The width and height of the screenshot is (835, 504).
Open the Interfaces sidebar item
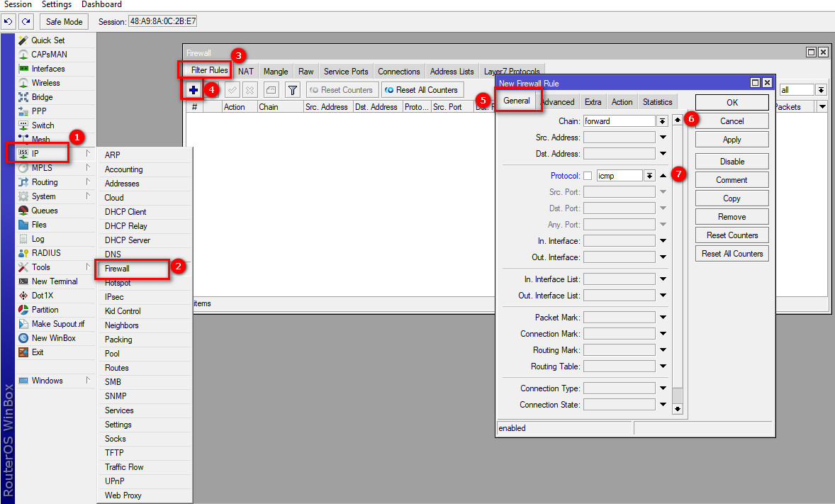(x=47, y=69)
